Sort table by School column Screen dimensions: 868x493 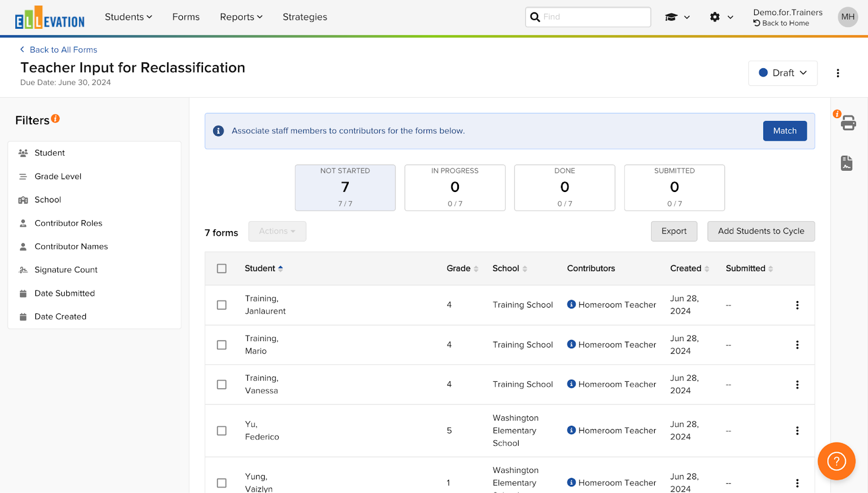click(x=510, y=268)
